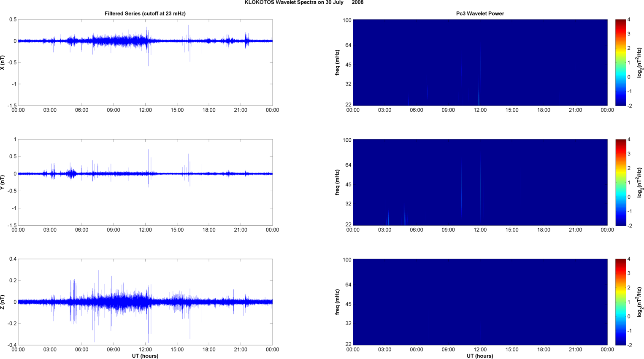This screenshot has width=644, height=359.
Task: Click the "4" tick on the top colorbar
Action: [629, 20]
